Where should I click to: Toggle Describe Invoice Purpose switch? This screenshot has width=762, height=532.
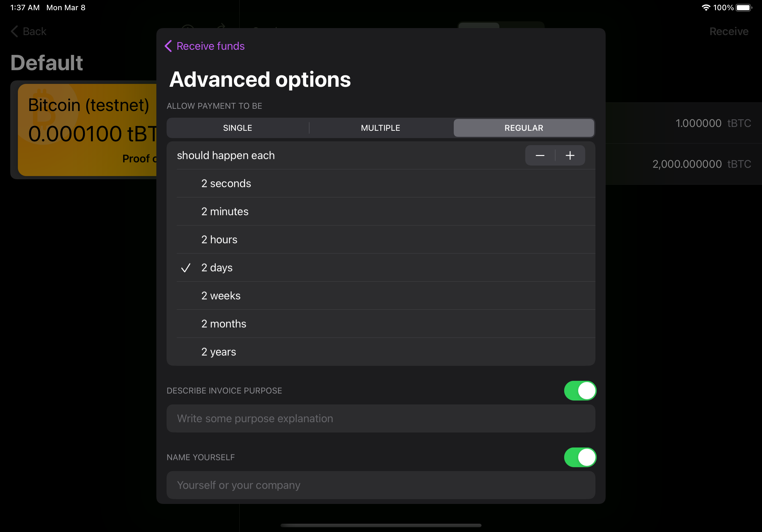point(580,390)
